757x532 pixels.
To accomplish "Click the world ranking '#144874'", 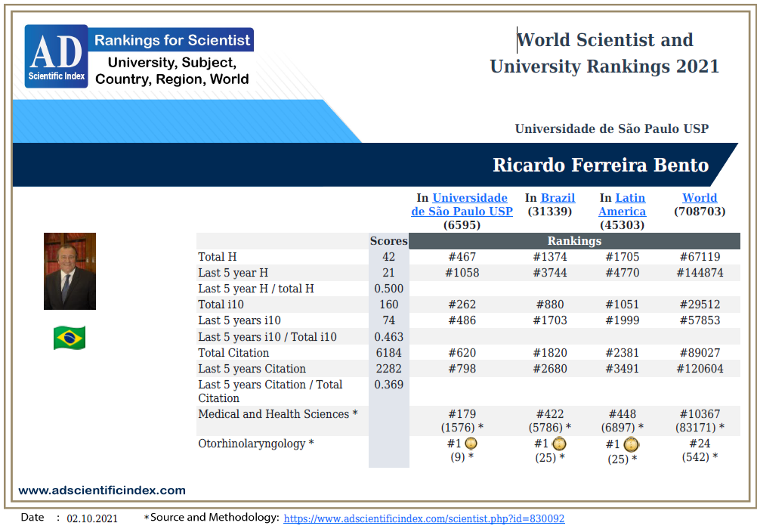I will [x=700, y=273].
